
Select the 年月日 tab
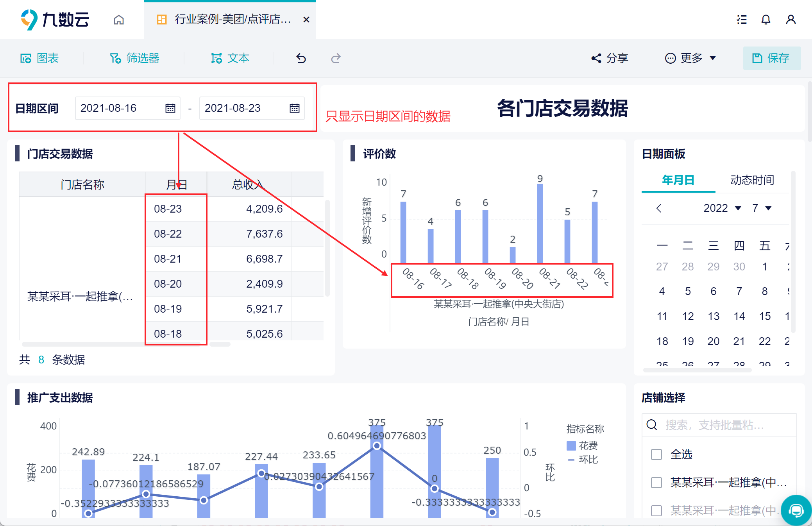[x=678, y=180]
